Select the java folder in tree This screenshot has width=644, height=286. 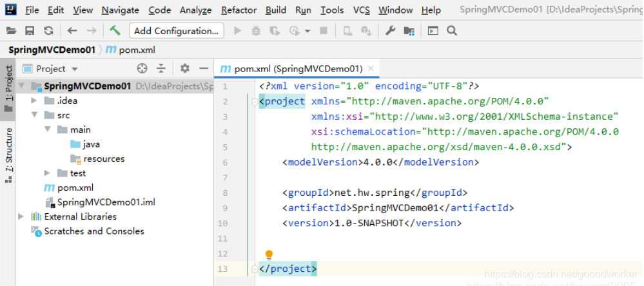pyautogui.click(x=85, y=144)
